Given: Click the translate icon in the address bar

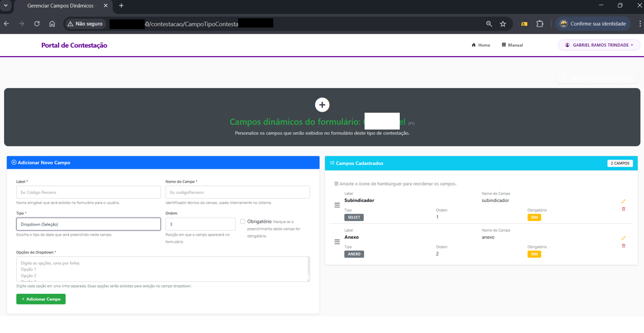Looking at the screenshot, I should click(x=524, y=23).
